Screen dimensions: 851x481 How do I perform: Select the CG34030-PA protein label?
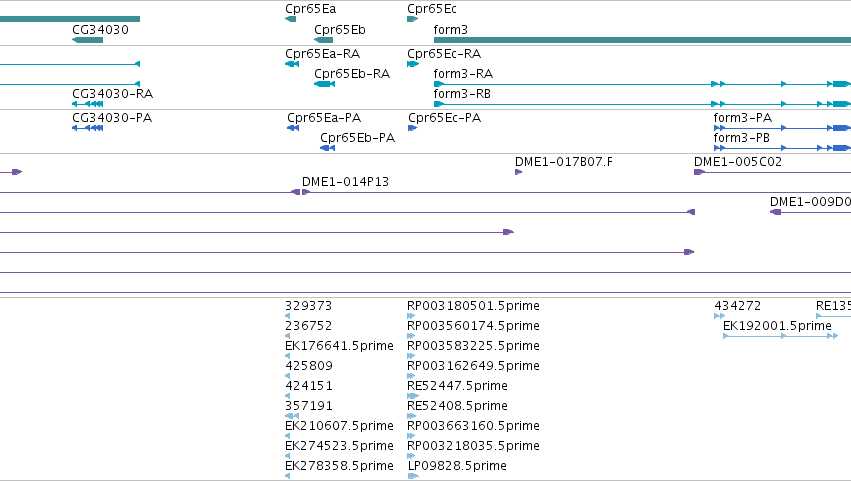tap(112, 118)
